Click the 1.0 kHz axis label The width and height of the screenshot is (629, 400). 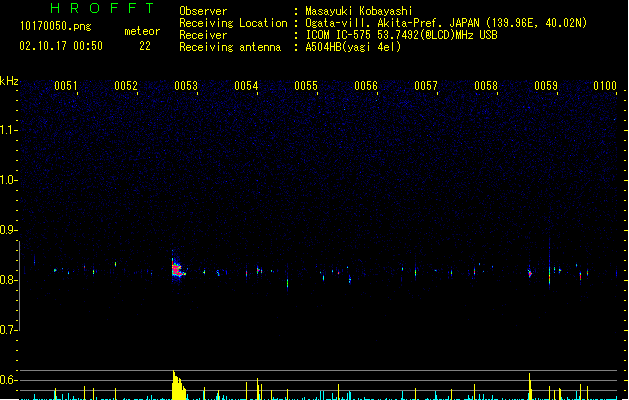8,180
